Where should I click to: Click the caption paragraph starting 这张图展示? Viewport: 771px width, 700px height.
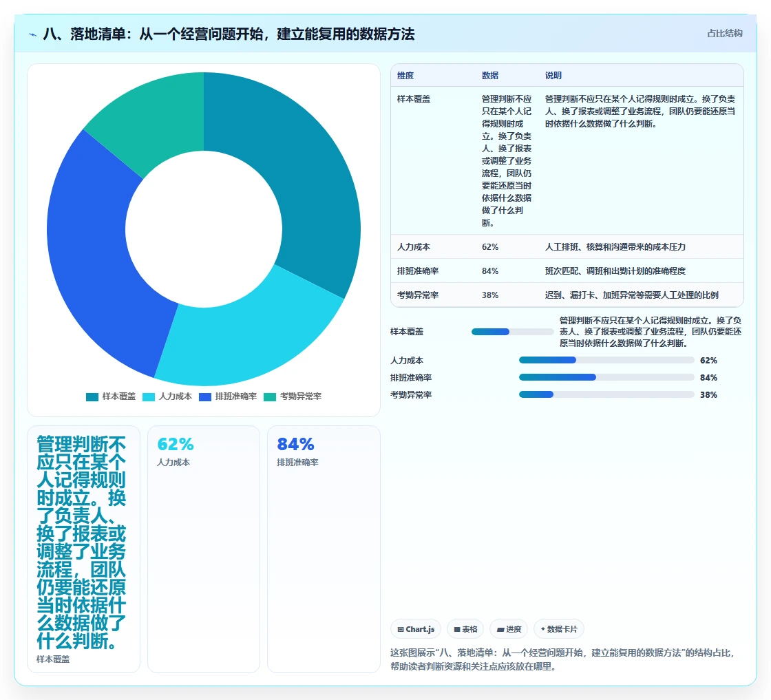coord(562,659)
